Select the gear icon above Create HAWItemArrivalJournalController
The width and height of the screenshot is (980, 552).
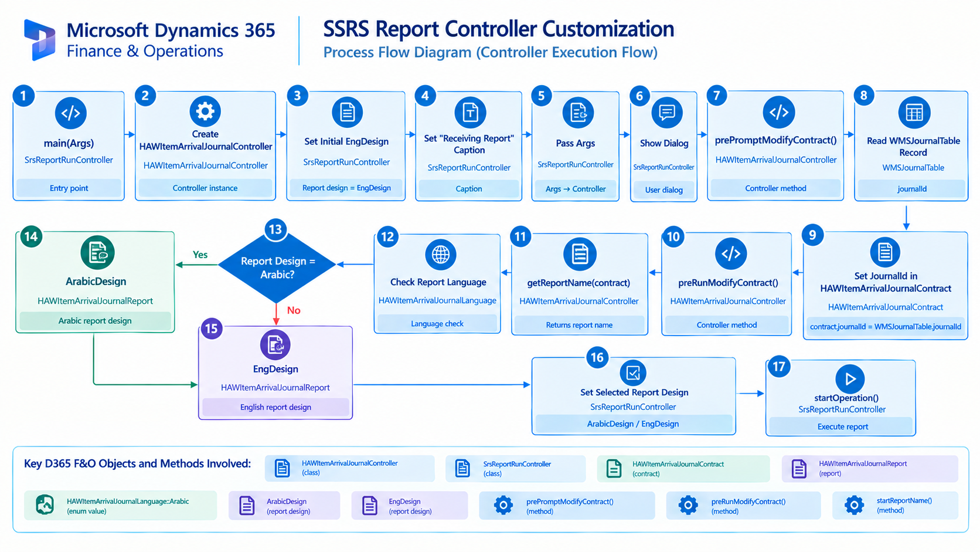(x=205, y=110)
